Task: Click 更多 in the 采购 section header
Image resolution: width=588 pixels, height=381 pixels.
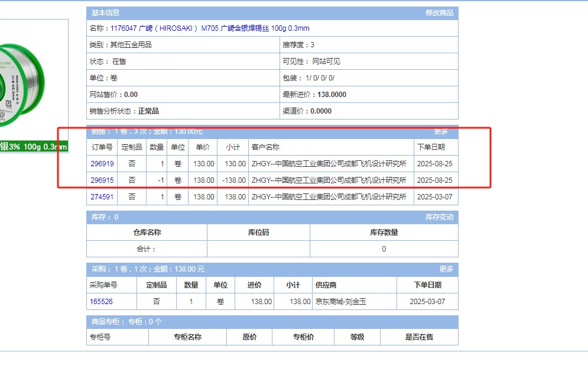Action: tap(446, 269)
